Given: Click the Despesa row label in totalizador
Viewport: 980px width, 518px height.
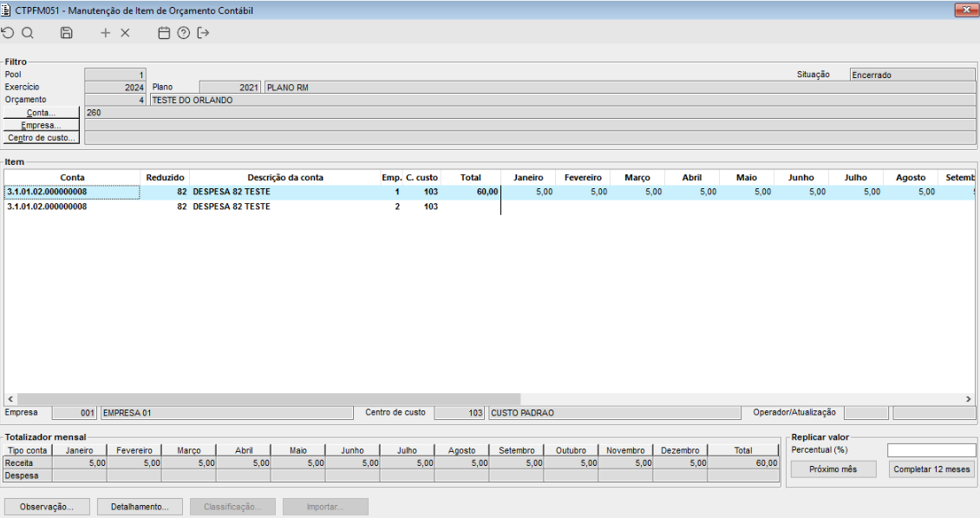Looking at the screenshot, I should 28,475.
